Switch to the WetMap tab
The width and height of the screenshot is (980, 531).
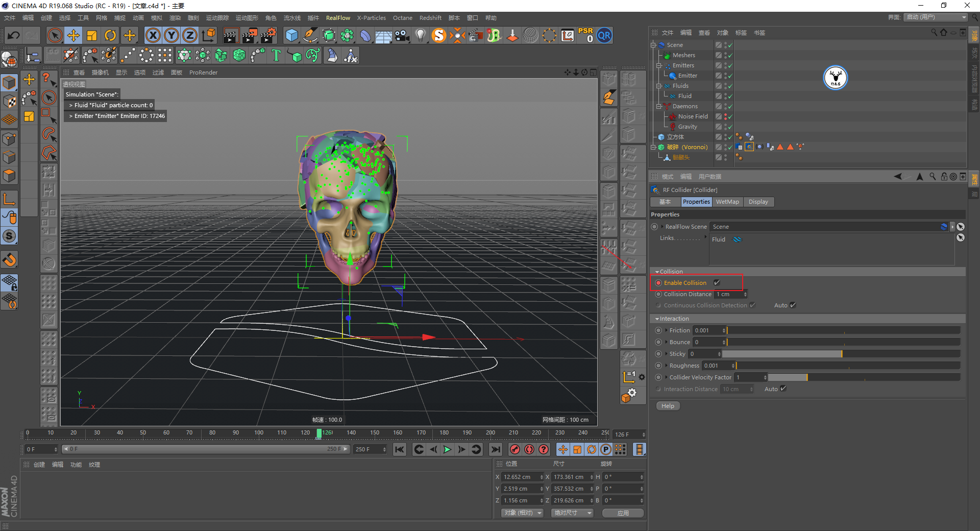click(727, 202)
